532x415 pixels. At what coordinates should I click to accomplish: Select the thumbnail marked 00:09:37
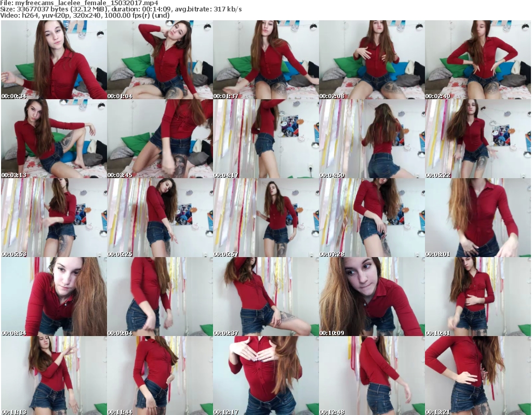[x=266, y=297]
